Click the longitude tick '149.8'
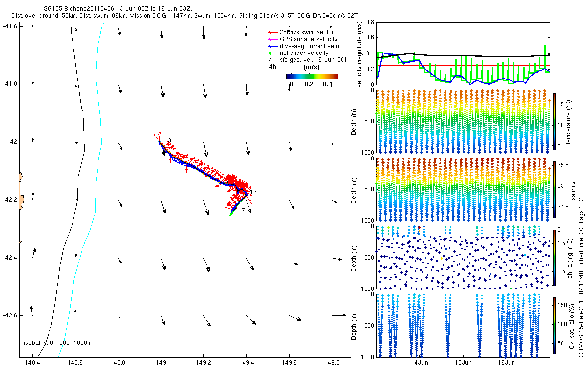The width and height of the screenshot is (588, 368). click(332, 362)
